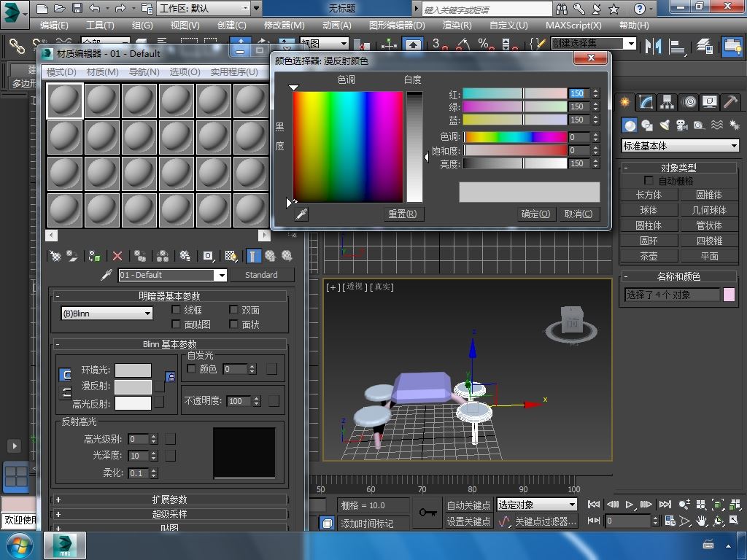The width and height of the screenshot is (747, 560).
Task: Open the 修改器(M) menu
Action: (284, 26)
